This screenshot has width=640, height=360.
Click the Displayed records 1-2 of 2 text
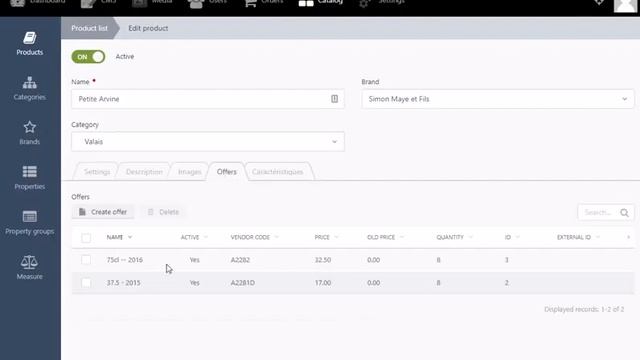tap(584, 309)
